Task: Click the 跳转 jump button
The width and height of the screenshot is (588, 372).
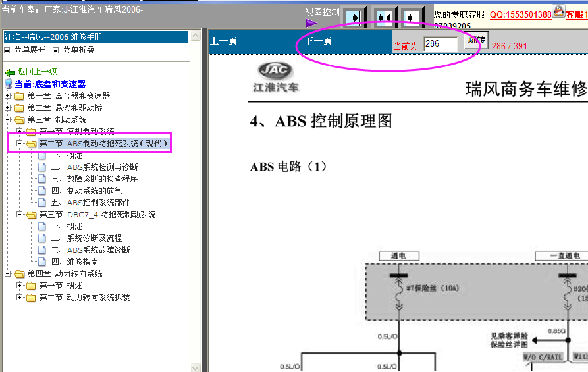Action: click(476, 40)
